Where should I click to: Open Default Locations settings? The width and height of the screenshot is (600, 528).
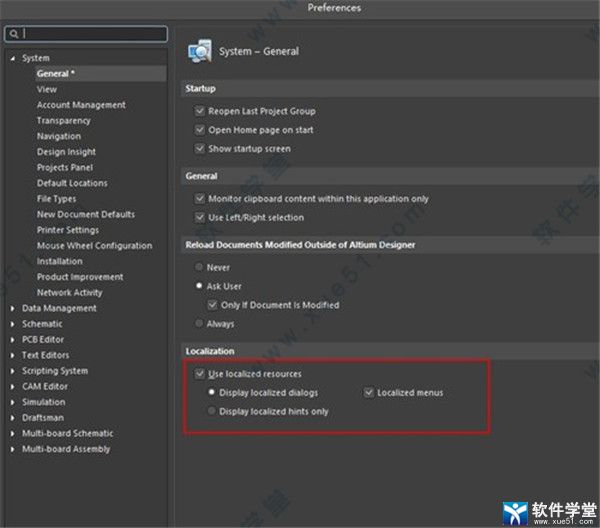pyautogui.click(x=72, y=183)
